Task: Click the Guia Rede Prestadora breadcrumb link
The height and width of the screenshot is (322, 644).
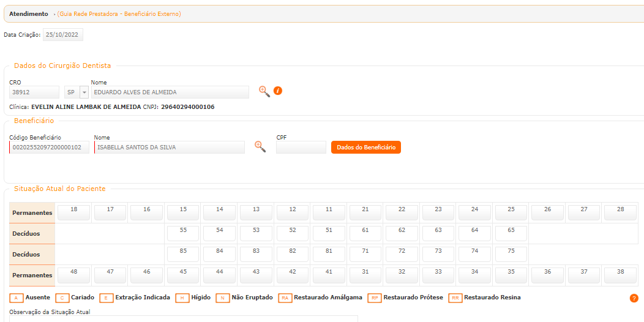Action: [x=119, y=13]
